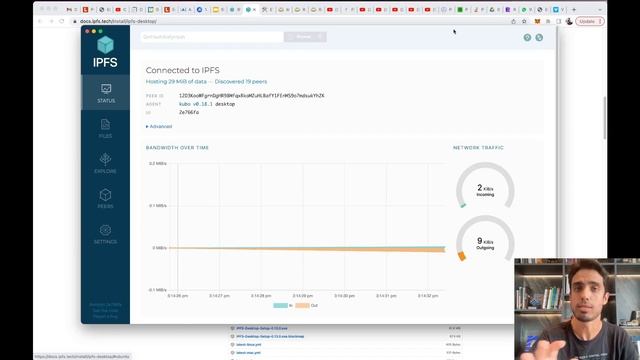Click the presenter webcam thumbnail
Viewport: 640px width, 360px height.
pos(577,309)
